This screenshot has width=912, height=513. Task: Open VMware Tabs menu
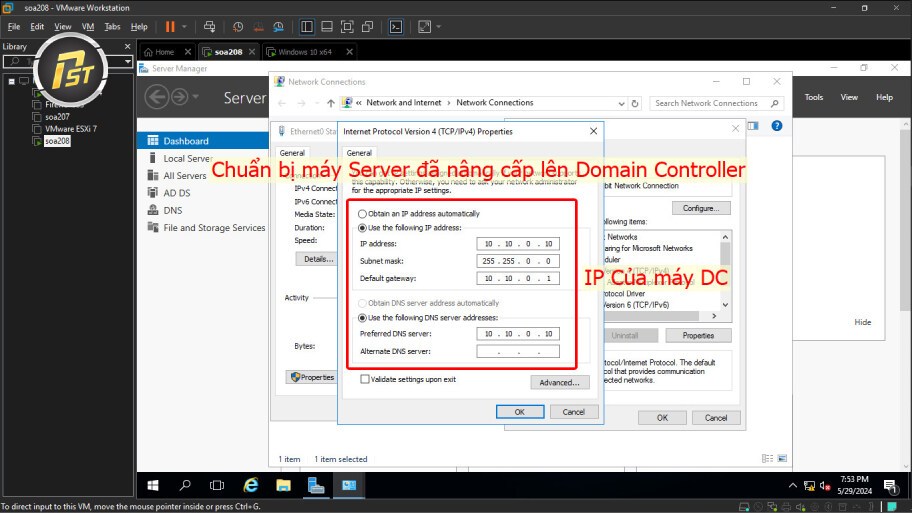point(112,27)
